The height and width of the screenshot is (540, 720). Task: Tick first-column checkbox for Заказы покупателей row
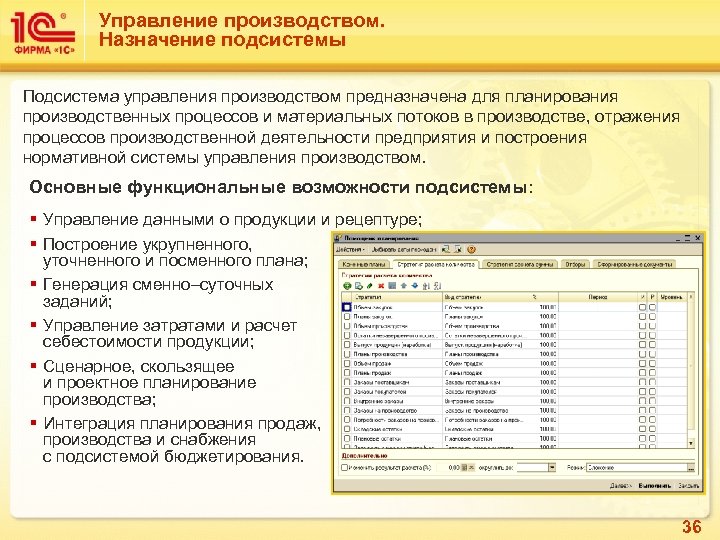point(347,392)
